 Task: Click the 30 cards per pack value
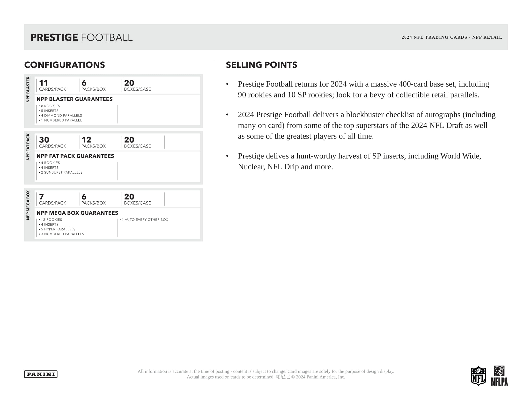point(44,140)
